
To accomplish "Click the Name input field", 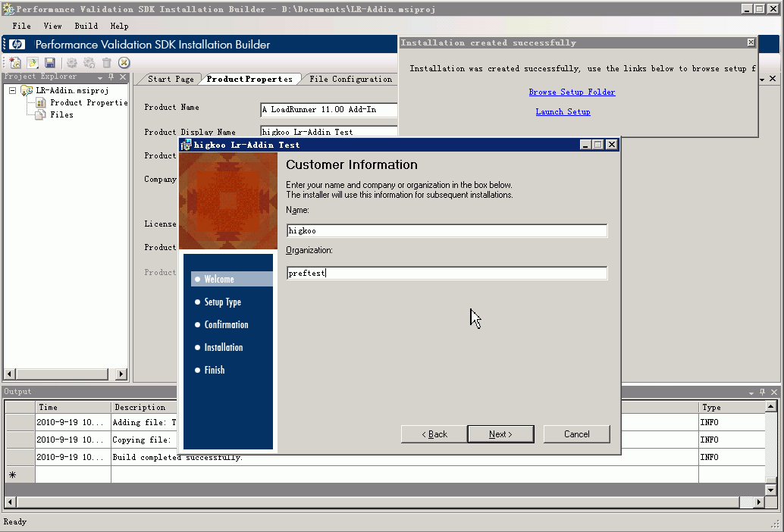I will pos(447,231).
